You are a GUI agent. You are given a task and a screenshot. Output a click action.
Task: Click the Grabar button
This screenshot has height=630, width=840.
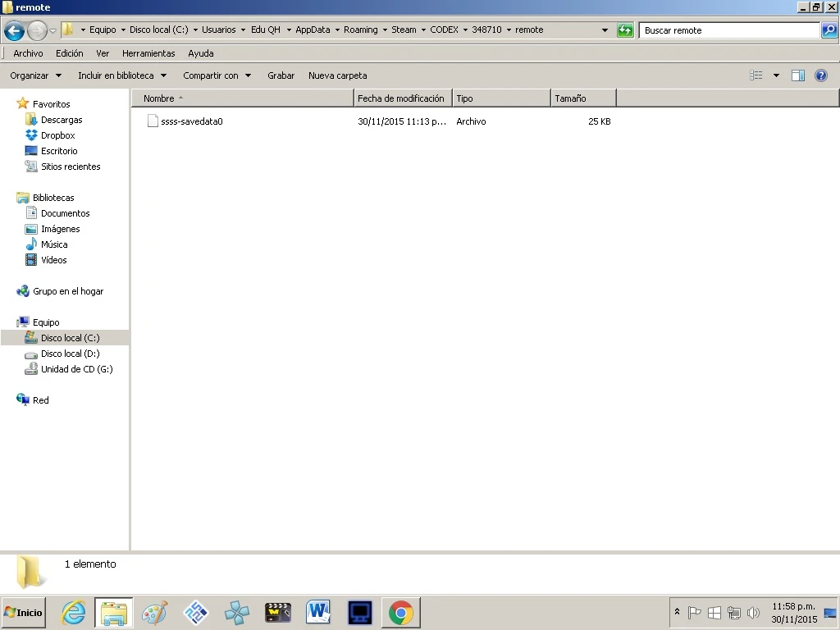click(281, 75)
